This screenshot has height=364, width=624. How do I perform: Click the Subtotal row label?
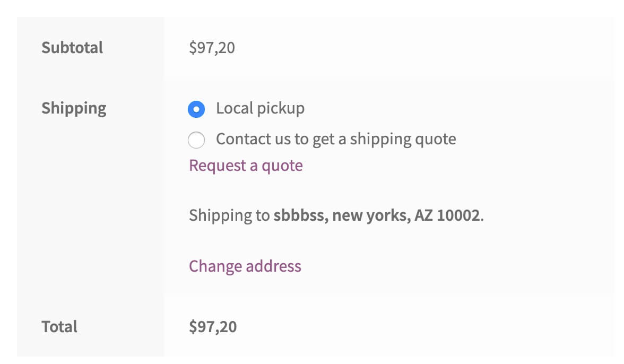[72, 48]
